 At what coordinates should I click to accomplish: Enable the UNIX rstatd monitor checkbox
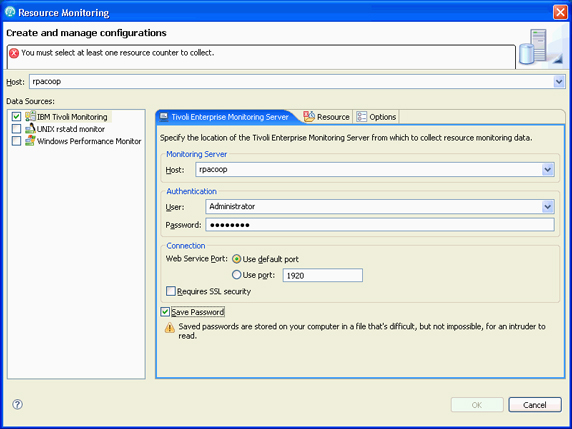coord(16,129)
